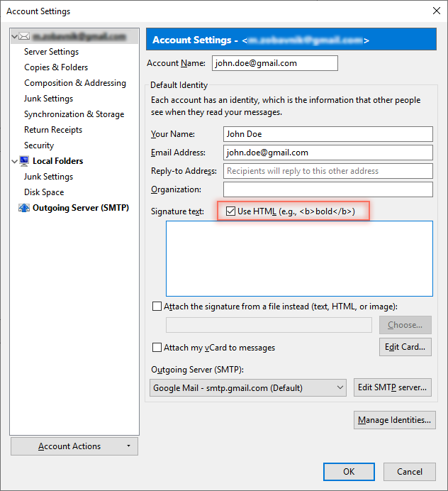Cancel the Account Settings dialog
The height and width of the screenshot is (491, 448).
[x=410, y=472]
